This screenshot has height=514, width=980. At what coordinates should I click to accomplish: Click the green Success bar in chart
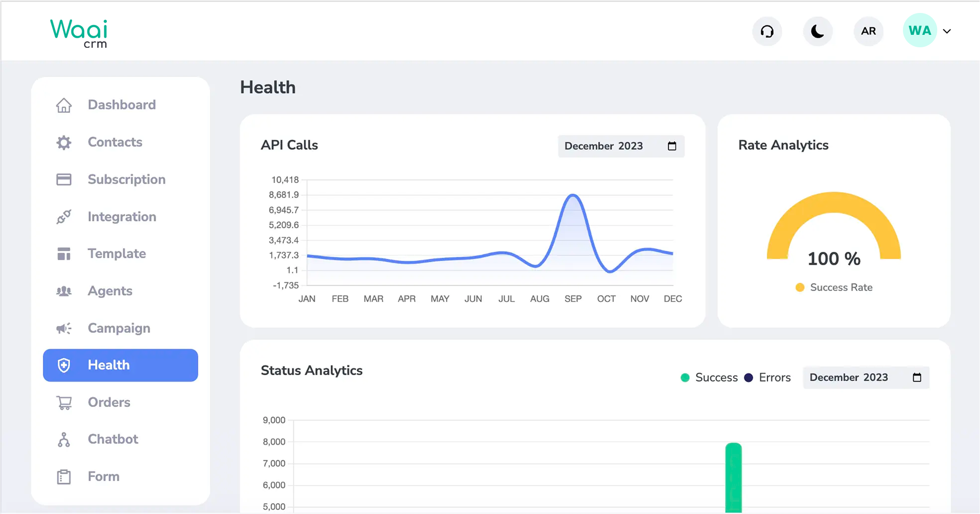(733, 478)
